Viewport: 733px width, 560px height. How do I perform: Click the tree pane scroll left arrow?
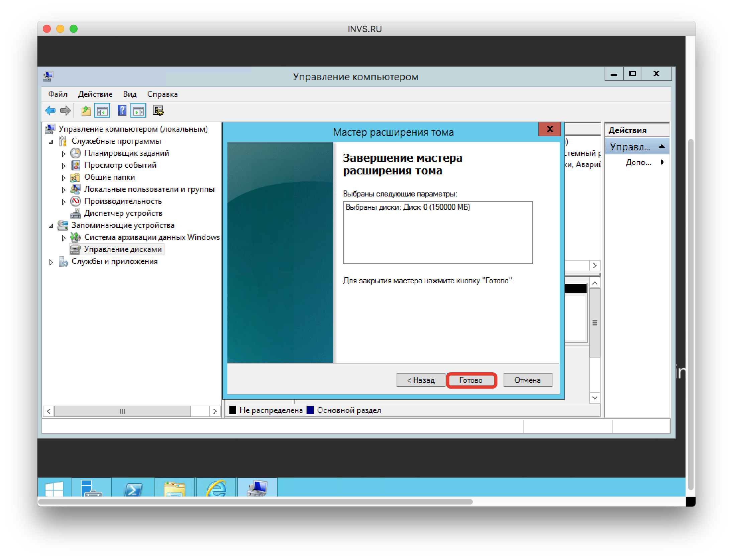49,411
